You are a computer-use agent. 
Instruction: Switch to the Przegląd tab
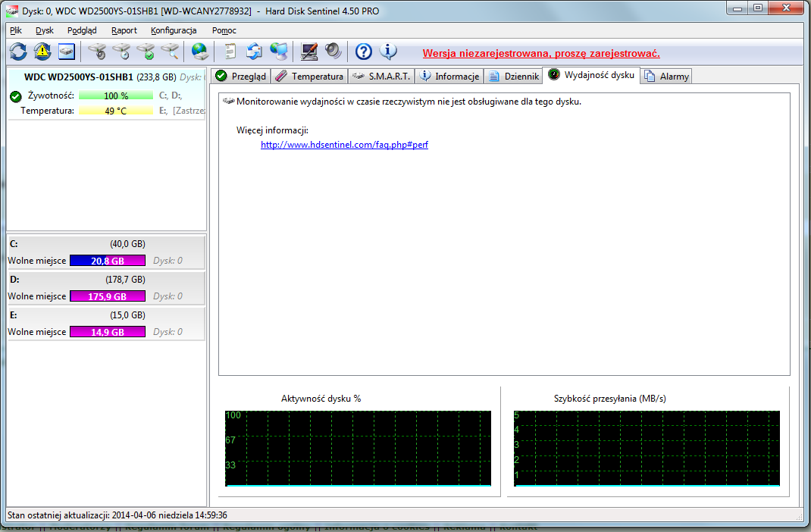pyautogui.click(x=241, y=76)
